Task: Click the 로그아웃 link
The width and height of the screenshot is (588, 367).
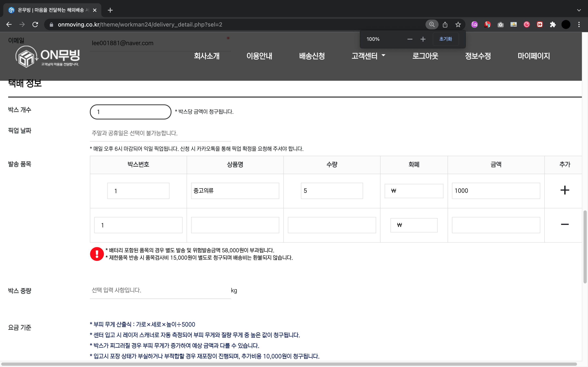Action: pos(425,56)
